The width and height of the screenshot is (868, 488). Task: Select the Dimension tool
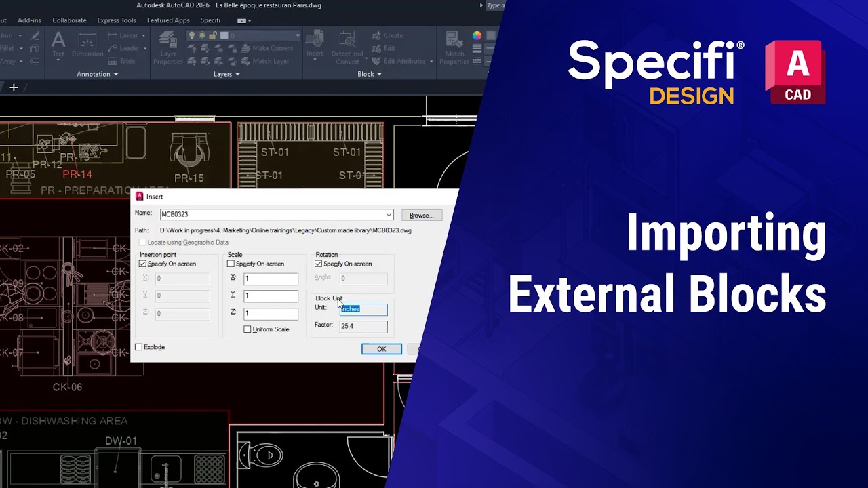87,44
